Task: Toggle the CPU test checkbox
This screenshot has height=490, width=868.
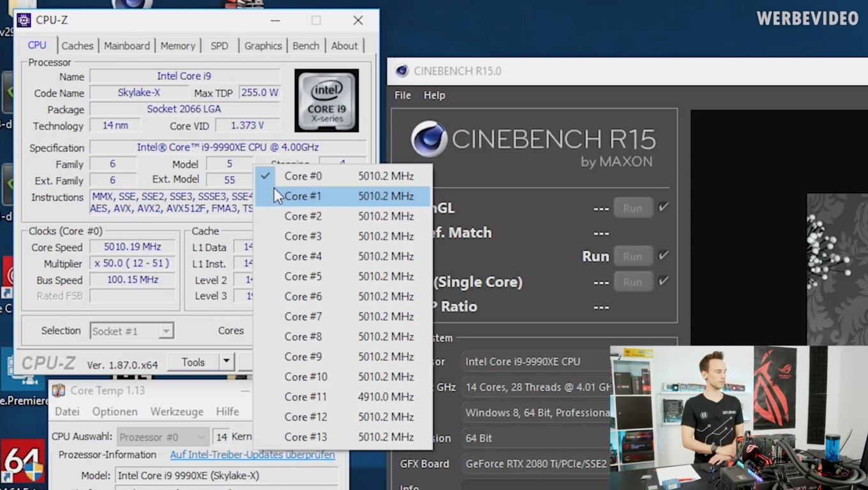Action: [664, 255]
